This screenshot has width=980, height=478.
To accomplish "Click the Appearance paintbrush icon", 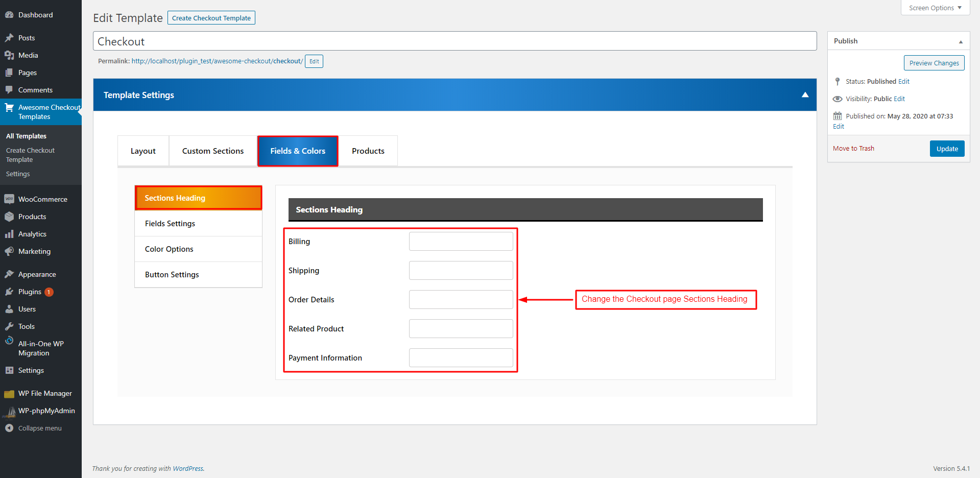I will click(9, 274).
